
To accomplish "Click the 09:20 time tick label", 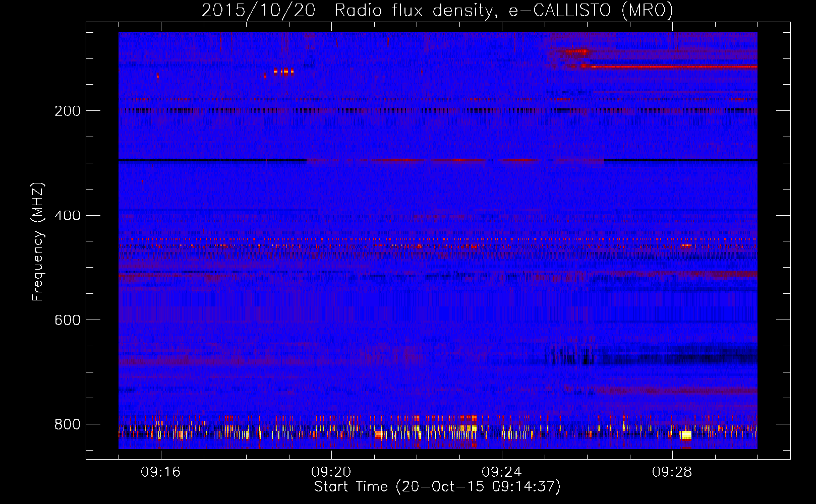I will pos(331,472).
